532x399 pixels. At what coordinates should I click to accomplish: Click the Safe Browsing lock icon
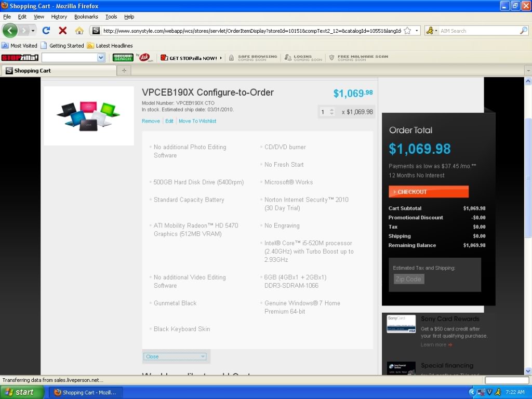coord(231,58)
